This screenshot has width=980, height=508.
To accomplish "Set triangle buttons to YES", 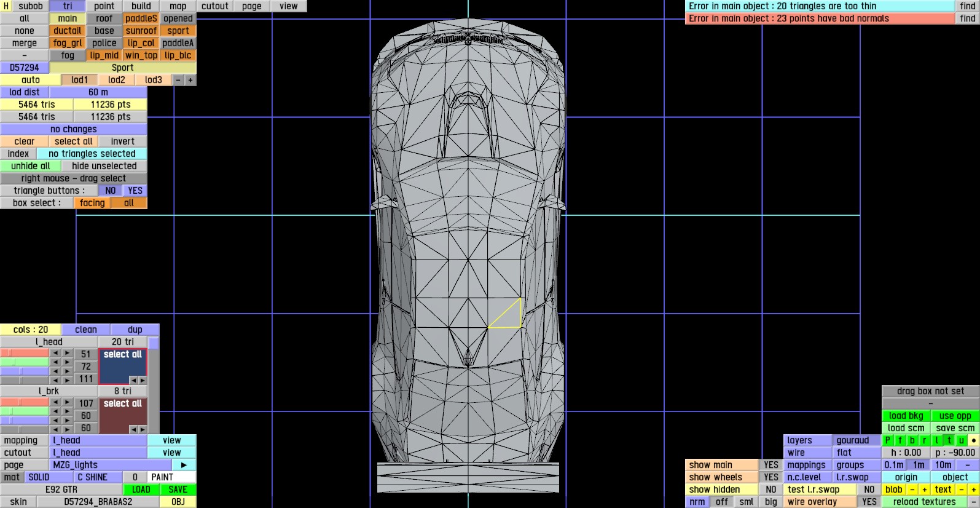I will tap(135, 191).
